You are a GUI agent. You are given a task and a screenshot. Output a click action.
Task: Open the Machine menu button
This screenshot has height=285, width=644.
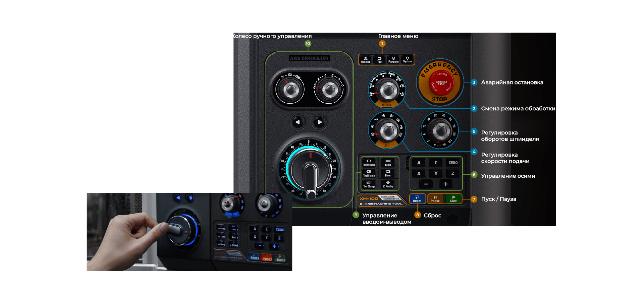pos(366,60)
